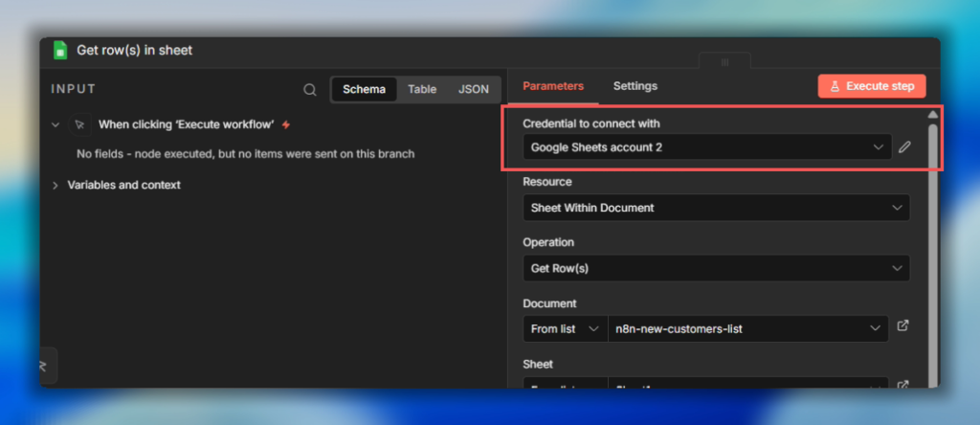The width and height of the screenshot is (980, 425).
Task: Expand Variables and context section
Action: [x=56, y=185]
